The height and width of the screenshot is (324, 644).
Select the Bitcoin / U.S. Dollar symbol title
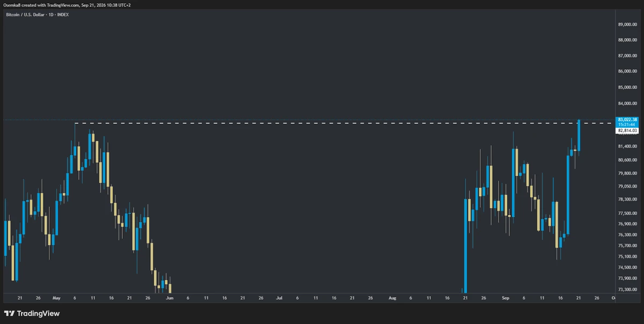click(x=25, y=14)
